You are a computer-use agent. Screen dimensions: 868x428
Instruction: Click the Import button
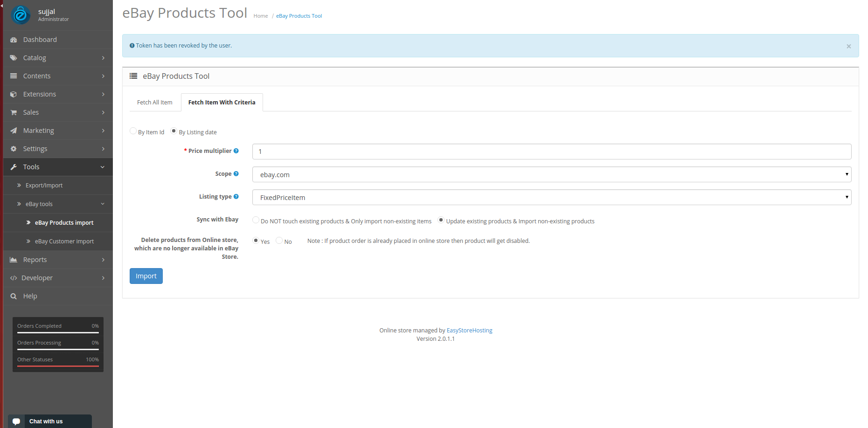tap(146, 276)
